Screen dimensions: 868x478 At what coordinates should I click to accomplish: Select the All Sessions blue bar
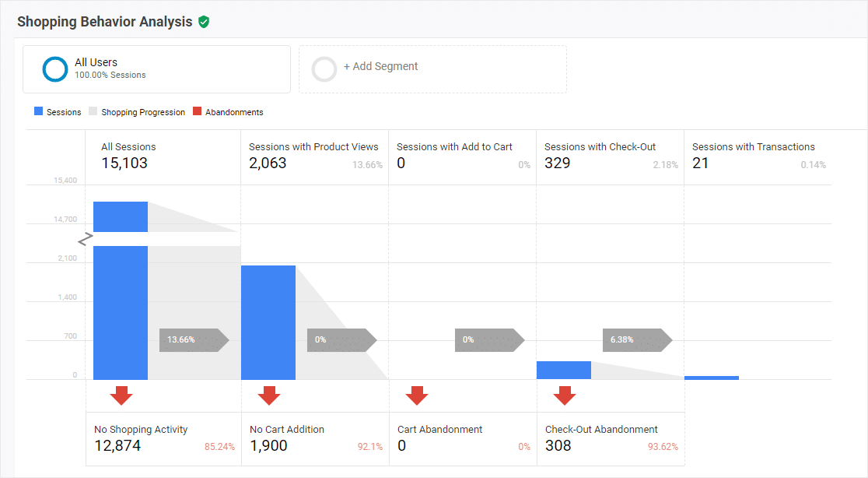click(121, 291)
